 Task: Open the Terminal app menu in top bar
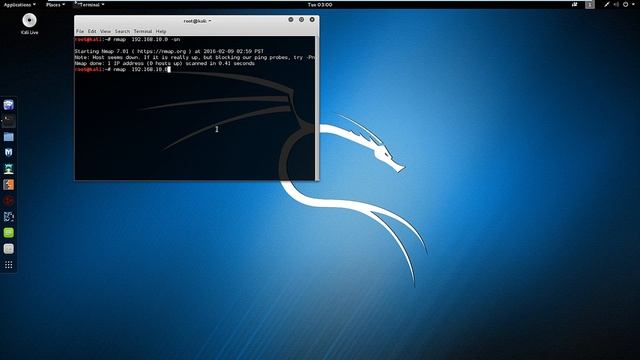[89, 5]
